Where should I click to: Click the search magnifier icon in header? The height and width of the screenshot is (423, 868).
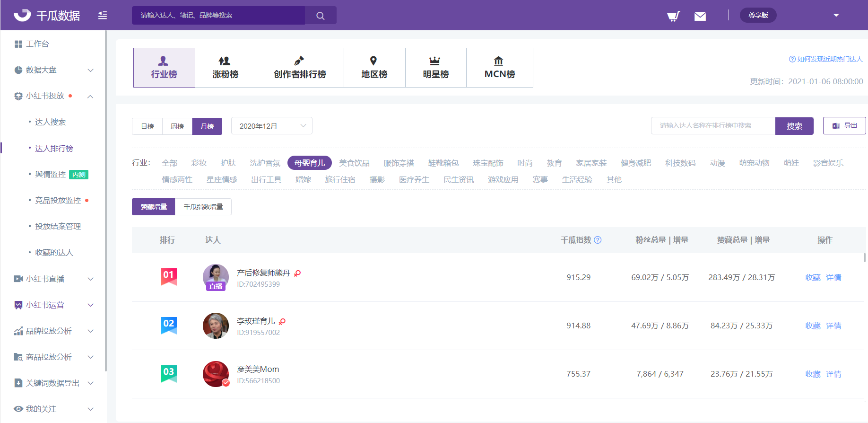(x=321, y=16)
